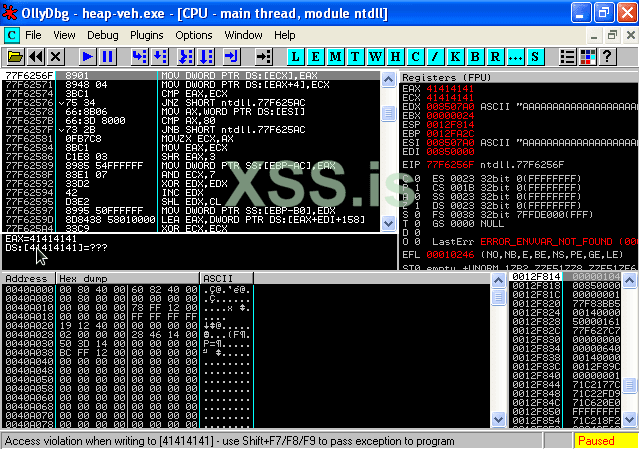Click the CPU window C icon in menu bar

11,35
